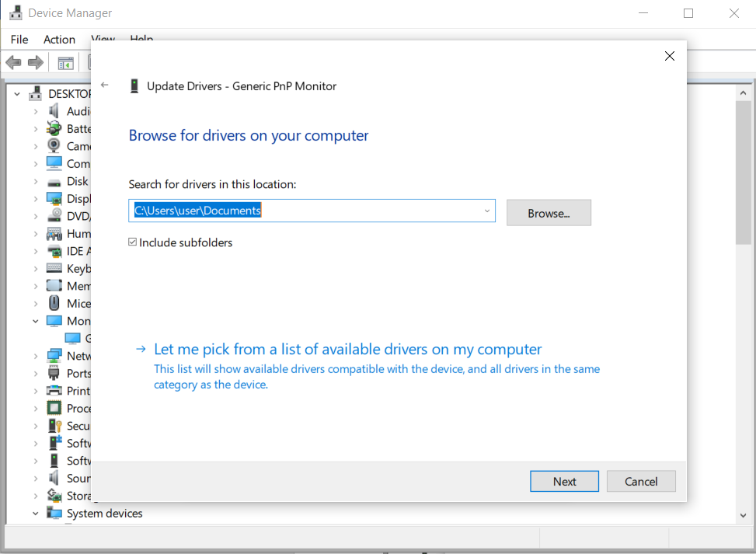Open the File menu
756x554 pixels.
[19, 39]
